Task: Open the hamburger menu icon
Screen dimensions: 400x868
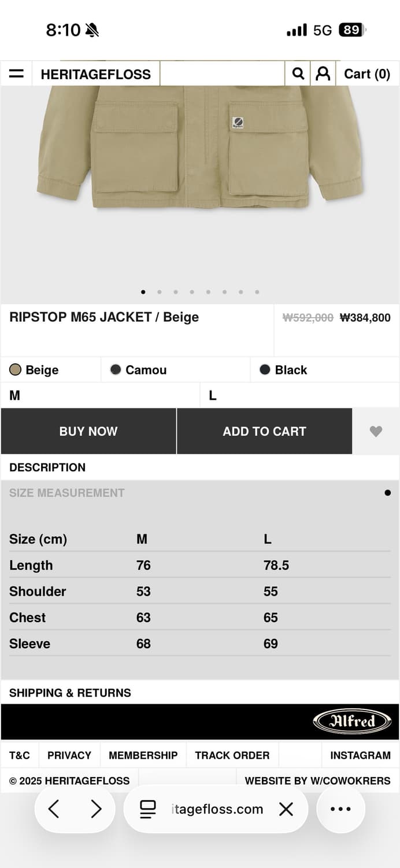Action: tap(16, 74)
